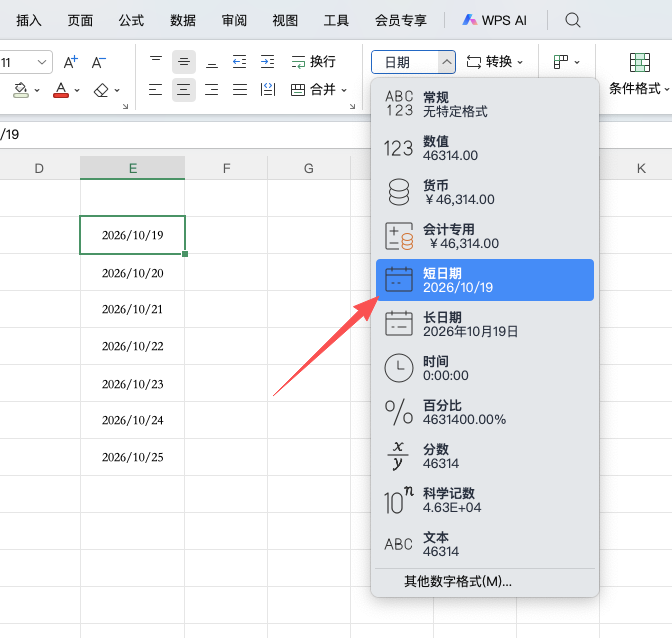
Task: Choose 数值 number format
Action: click(x=485, y=148)
